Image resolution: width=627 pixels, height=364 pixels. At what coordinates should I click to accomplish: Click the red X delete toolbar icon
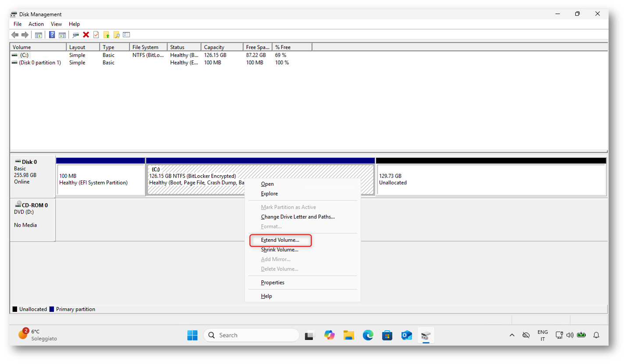[x=86, y=35]
